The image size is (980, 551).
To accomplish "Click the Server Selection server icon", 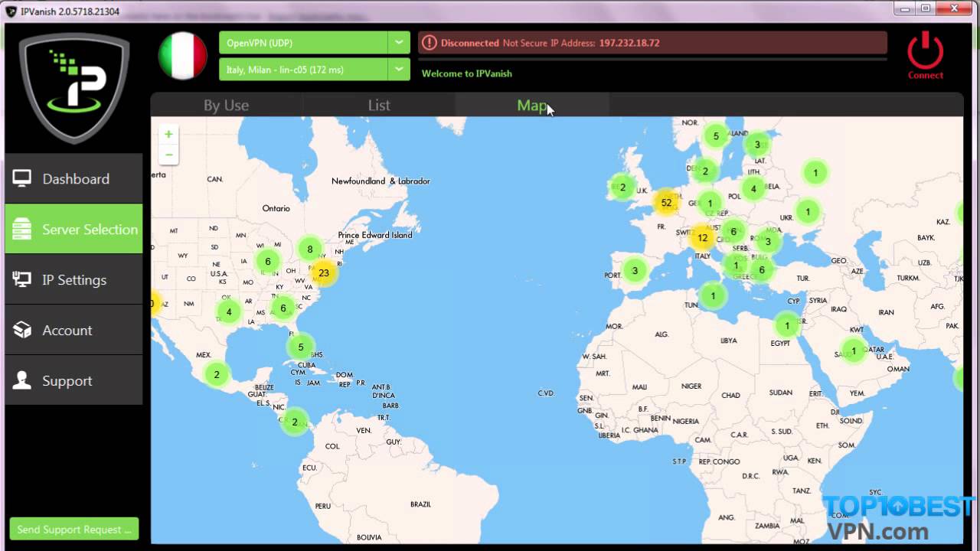I will (22, 229).
